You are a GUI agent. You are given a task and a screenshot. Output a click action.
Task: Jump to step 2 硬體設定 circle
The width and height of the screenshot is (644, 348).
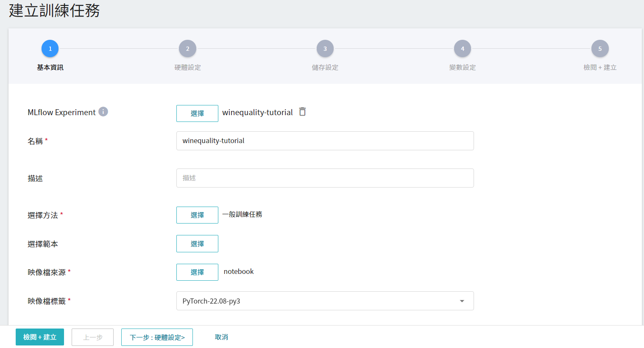point(187,49)
